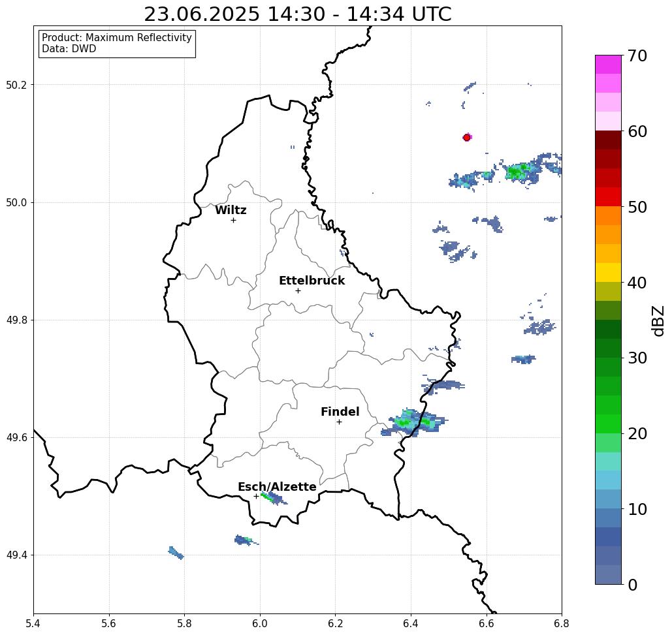
Task: Click the red high-reflectivity dot on the map
Action: (467, 138)
